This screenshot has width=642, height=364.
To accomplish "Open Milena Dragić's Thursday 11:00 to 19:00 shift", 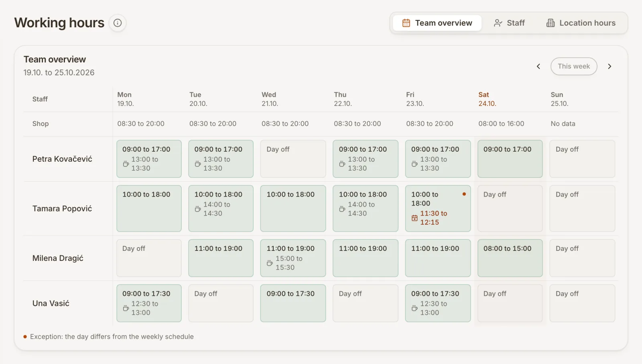I will click(366, 258).
